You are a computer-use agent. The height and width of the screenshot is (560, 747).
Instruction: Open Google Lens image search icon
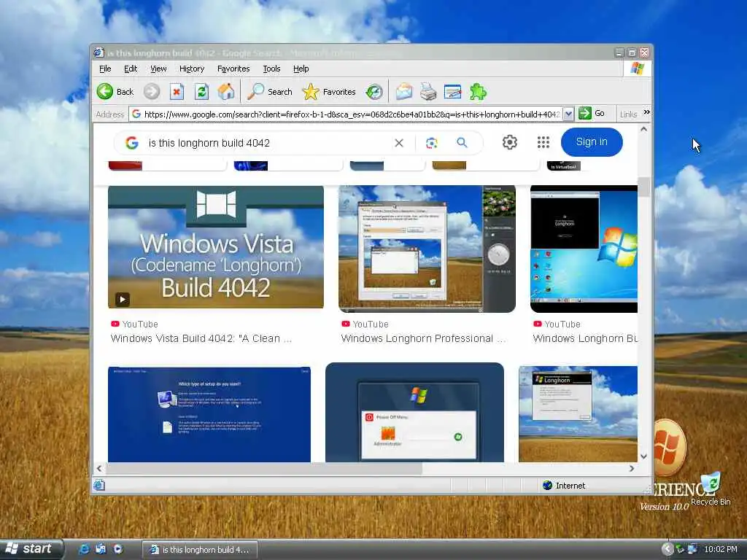pos(432,143)
